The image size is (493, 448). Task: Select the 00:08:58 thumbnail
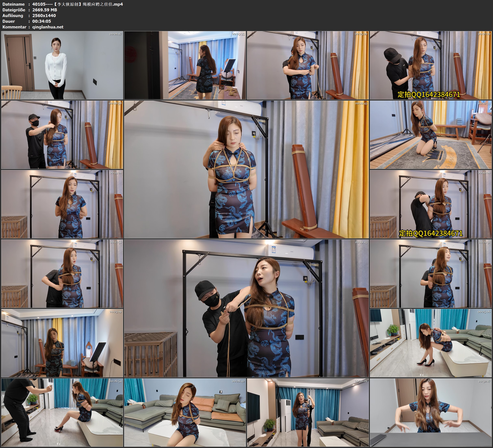point(62,135)
